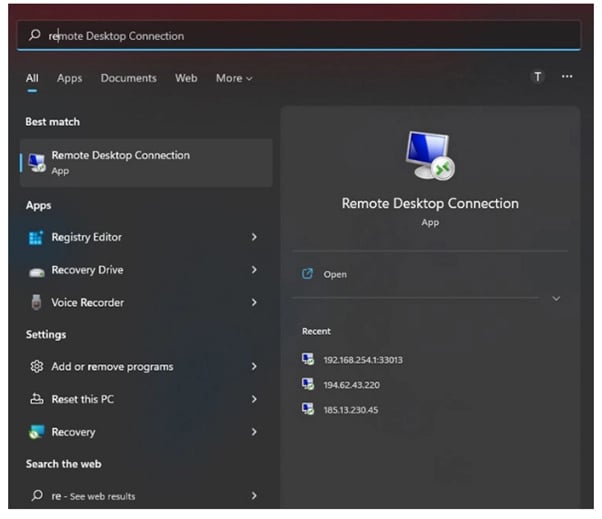Image resolution: width=602 pixels, height=519 pixels.
Task: Switch to the Documents tab
Action: coord(129,78)
